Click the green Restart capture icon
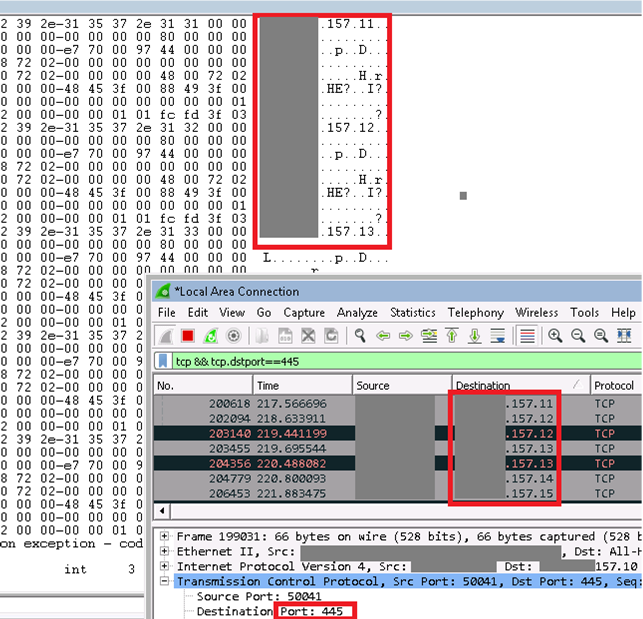643x619 pixels. click(210, 336)
